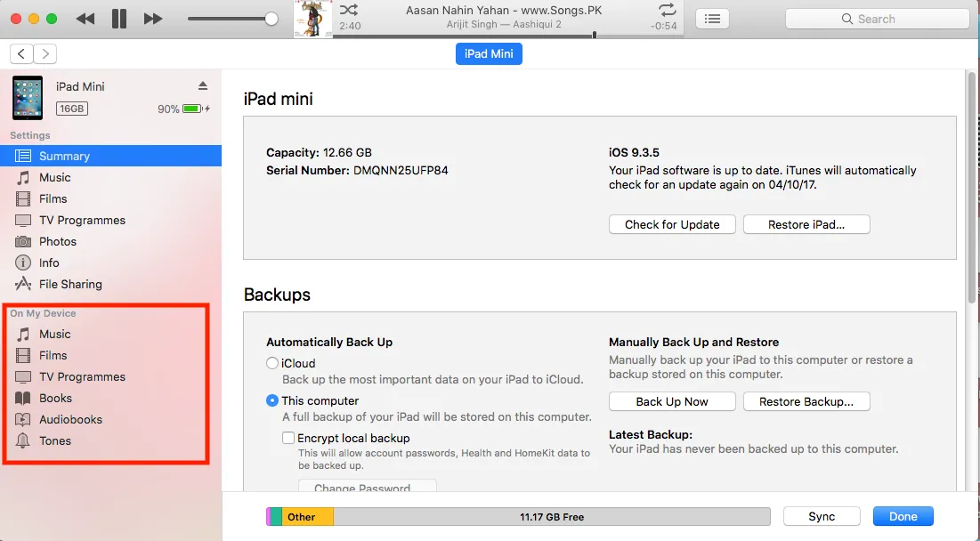
Task: Enable Encrypt local backup checkbox
Action: (288, 438)
